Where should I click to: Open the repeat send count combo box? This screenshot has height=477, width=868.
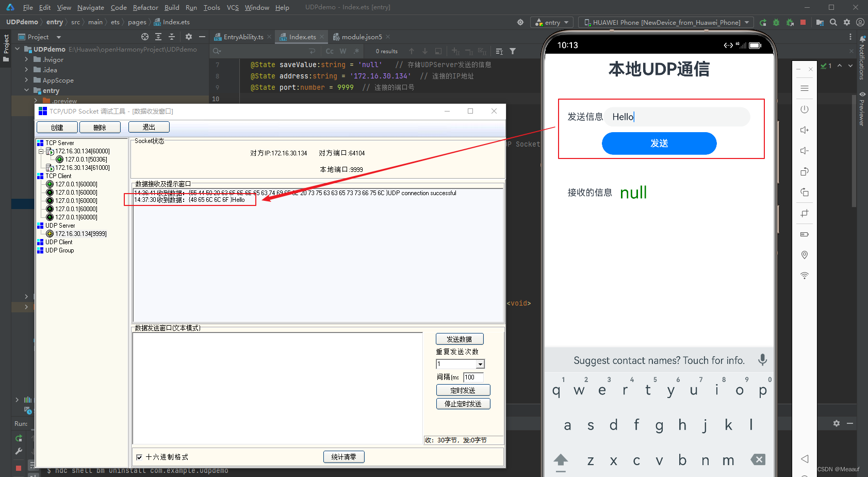(x=460, y=364)
